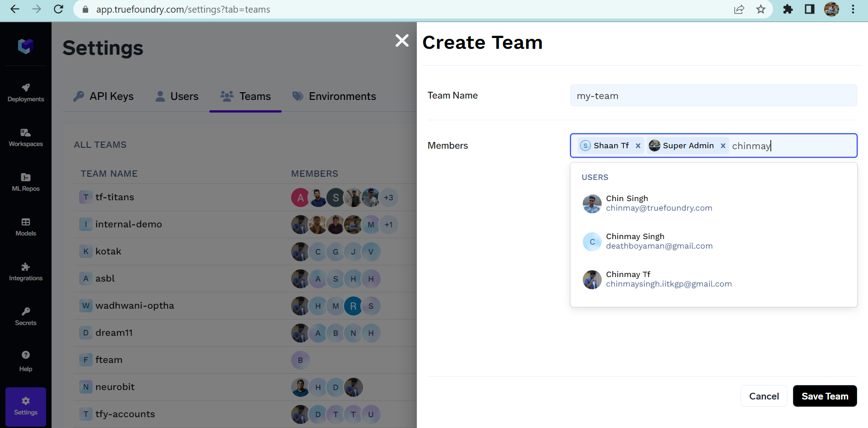The width and height of the screenshot is (868, 428).
Task: Switch to Users tab
Action: [x=177, y=96]
